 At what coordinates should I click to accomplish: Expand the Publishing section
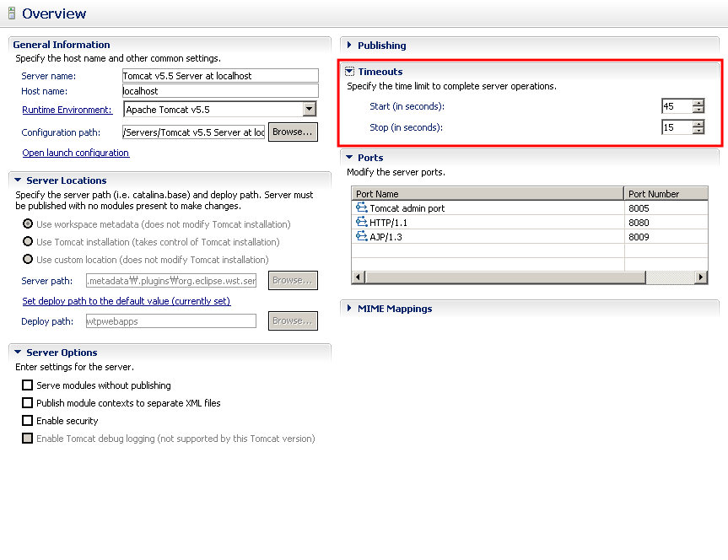349,45
